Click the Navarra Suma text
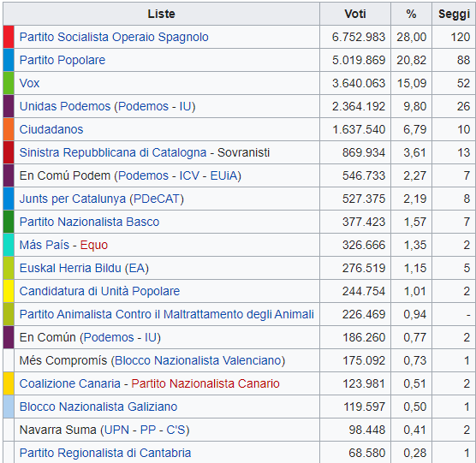 [58, 430]
